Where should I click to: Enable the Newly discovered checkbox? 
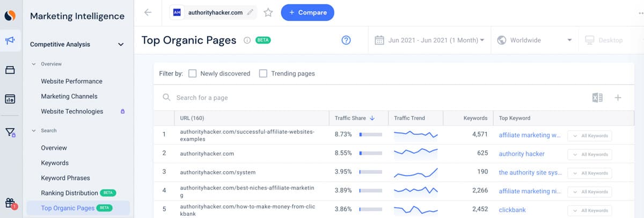click(x=193, y=74)
